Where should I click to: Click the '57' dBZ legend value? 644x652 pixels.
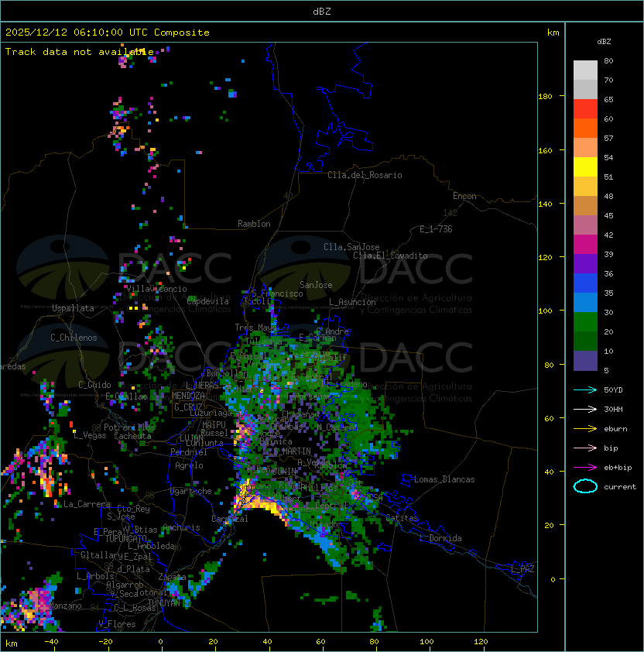click(x=608, y=138)
